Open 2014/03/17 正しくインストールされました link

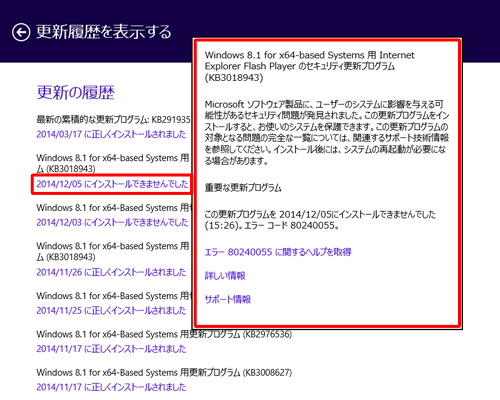tap(111, 134)
